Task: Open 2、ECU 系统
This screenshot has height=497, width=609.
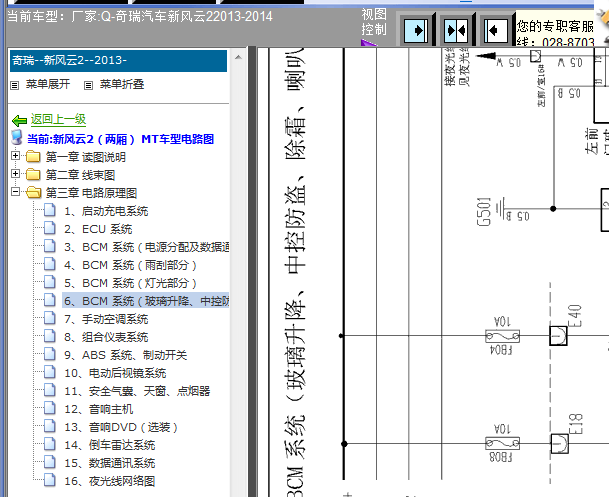Action: pyautogui.click(x=98, y=229)
